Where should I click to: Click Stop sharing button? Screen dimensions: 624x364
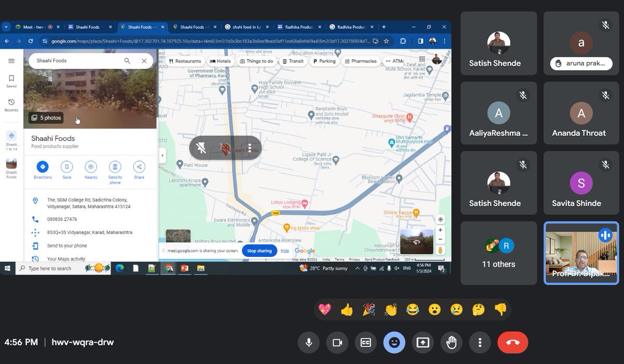coord(259,251)
